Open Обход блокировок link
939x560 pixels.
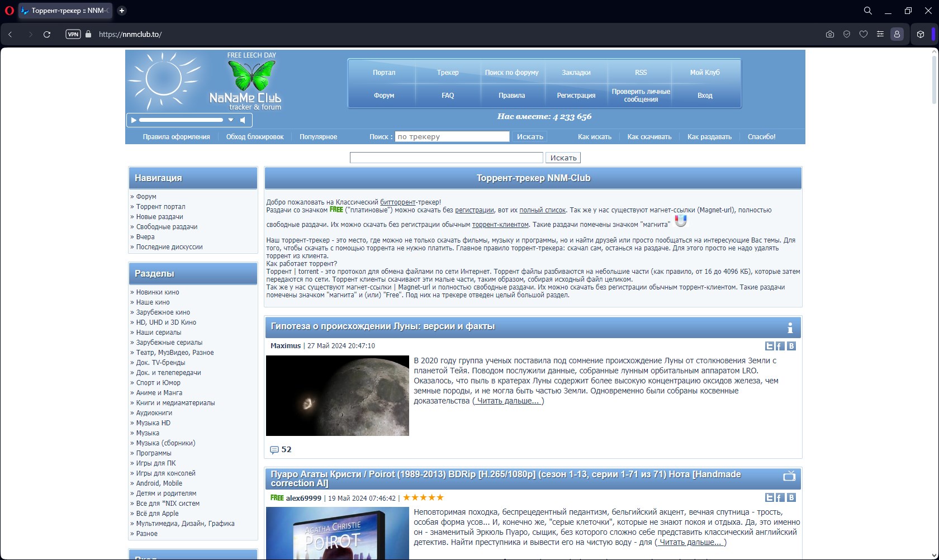[x=255, y=137]
